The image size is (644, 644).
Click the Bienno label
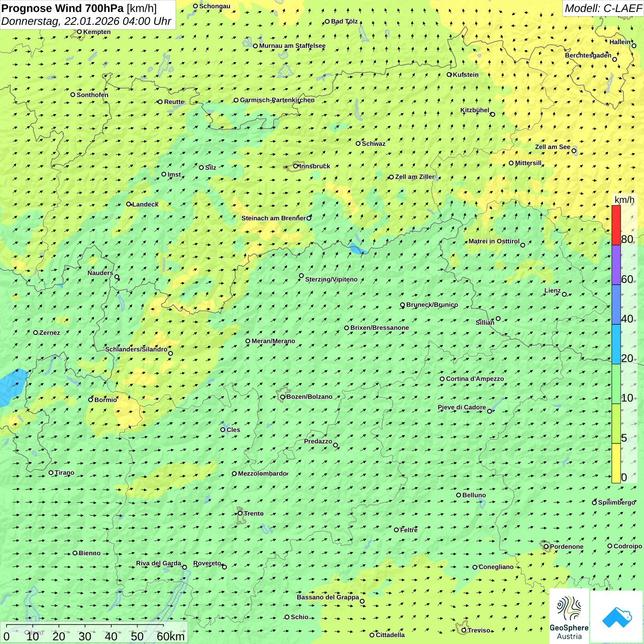89,553
